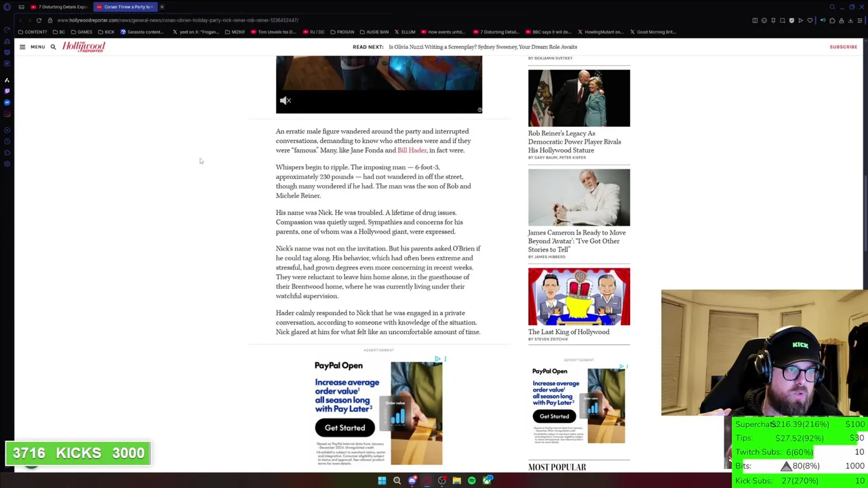The image size is (868, 488).
Task: Open Instagram from the browser sidebar
Action: pos(7,114)
